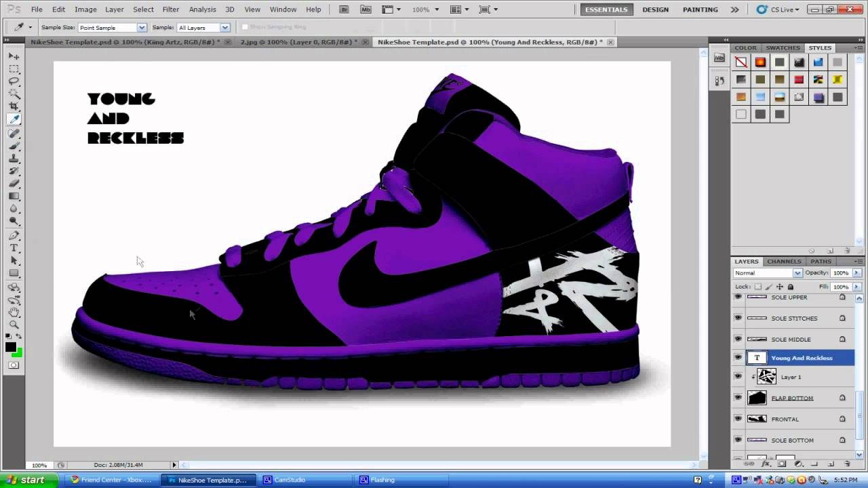Switch to the Channels tab
The width and height of the screenshot is (868, 488).
click(784, 261)
